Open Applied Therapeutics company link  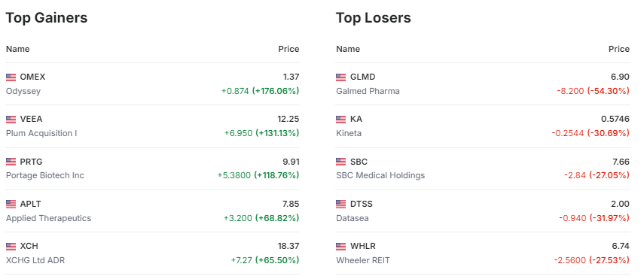[x=48, y=218]
